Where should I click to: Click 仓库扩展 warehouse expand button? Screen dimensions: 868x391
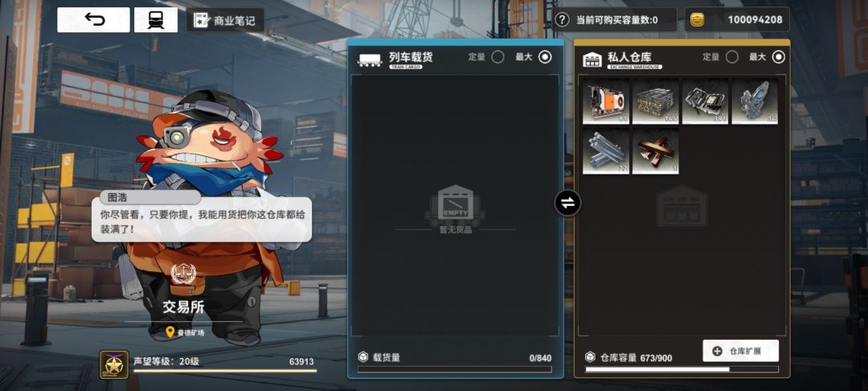click(x=740, y=351)
